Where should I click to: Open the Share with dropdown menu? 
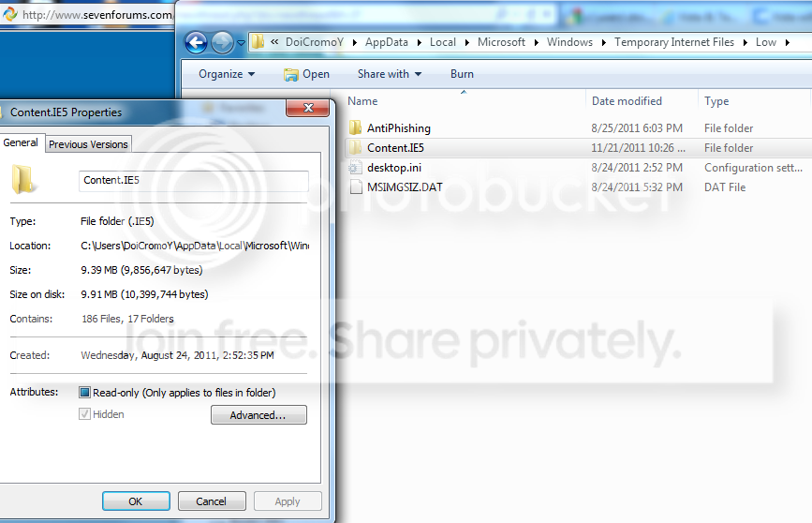click(x=390, y=74)
